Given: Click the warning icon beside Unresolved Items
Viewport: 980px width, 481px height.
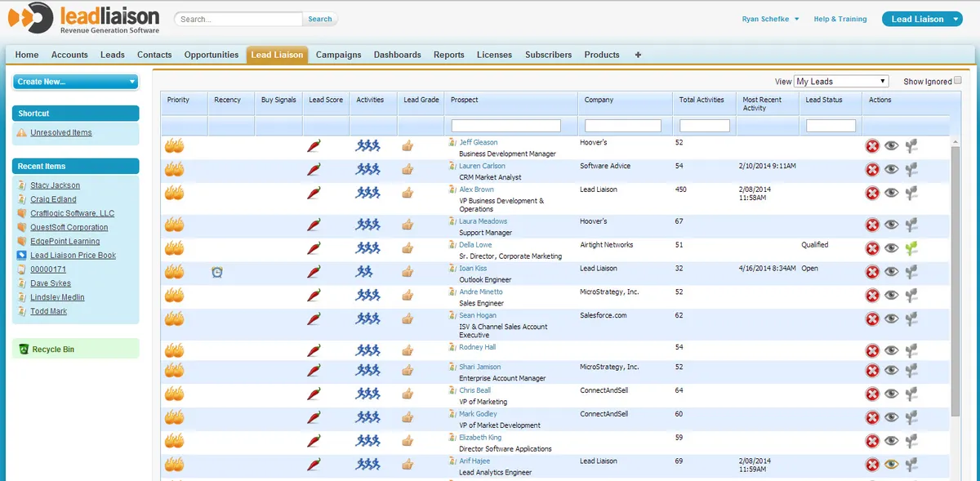Looking at the screenshot, I should pyautogui.click(x=22, y=132).
